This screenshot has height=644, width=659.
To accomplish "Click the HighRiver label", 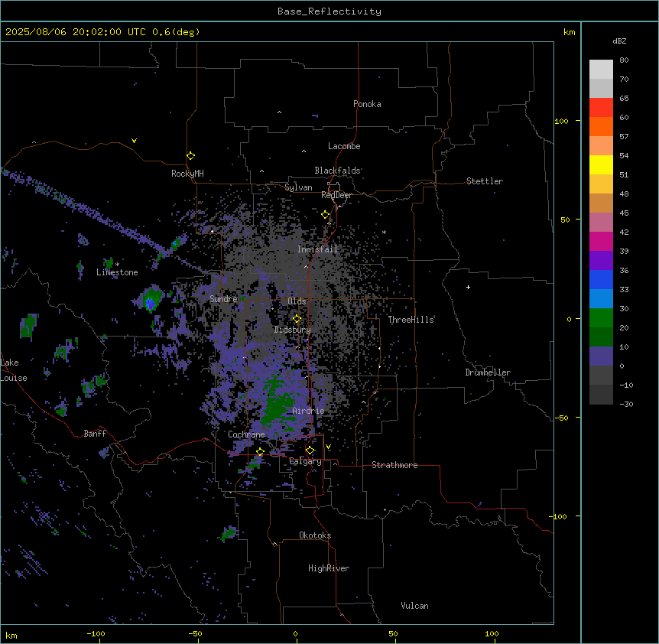I will click(329, 568).
